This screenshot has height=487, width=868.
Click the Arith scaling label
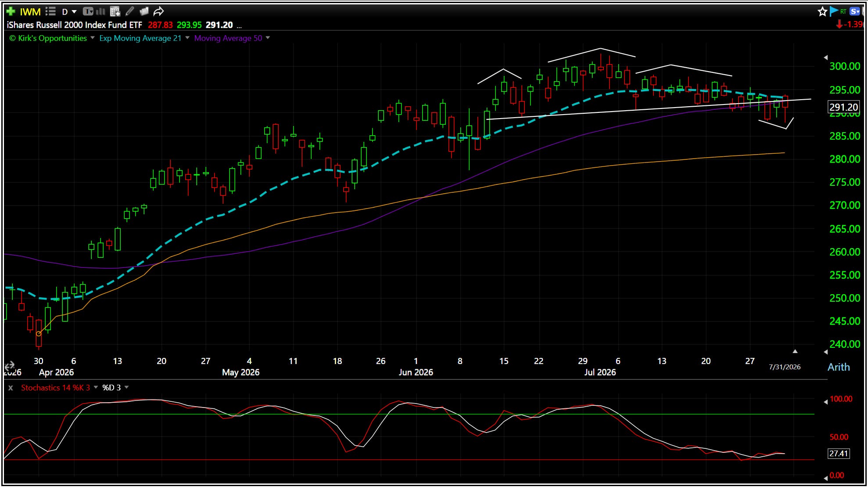coord(839,367)
